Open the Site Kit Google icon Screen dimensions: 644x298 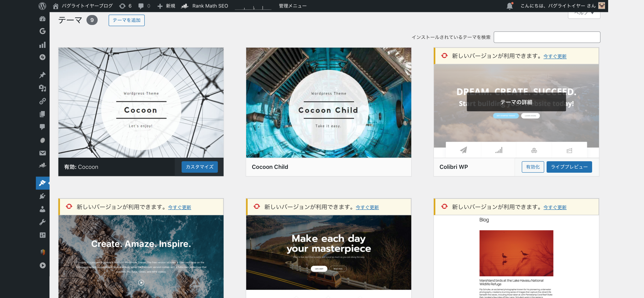pos(42,31)
